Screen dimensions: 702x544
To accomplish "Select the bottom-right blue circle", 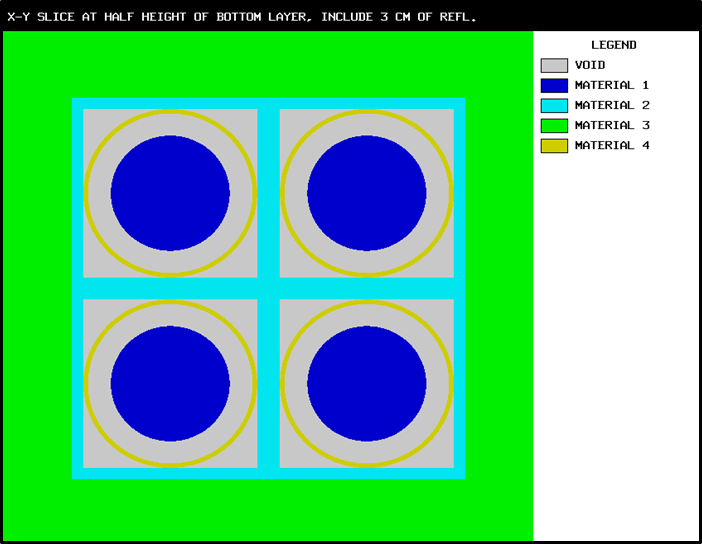I will pyautogui.click(x=367, y=383).
